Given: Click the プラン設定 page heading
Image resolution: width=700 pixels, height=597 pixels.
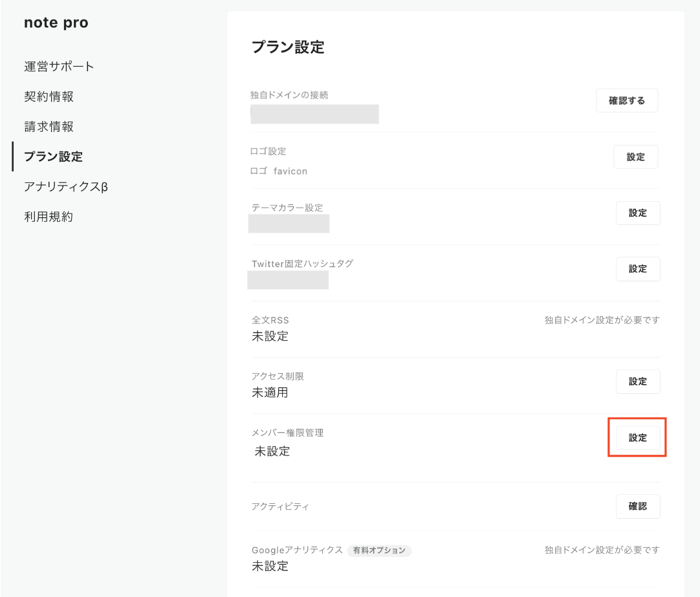Looking at the screenshot, I should tap(287, 47).
